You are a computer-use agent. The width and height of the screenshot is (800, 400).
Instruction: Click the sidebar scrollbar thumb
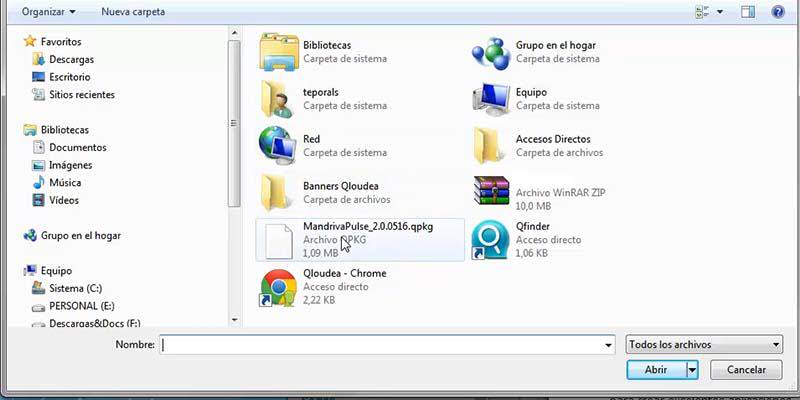coord(234,123)
